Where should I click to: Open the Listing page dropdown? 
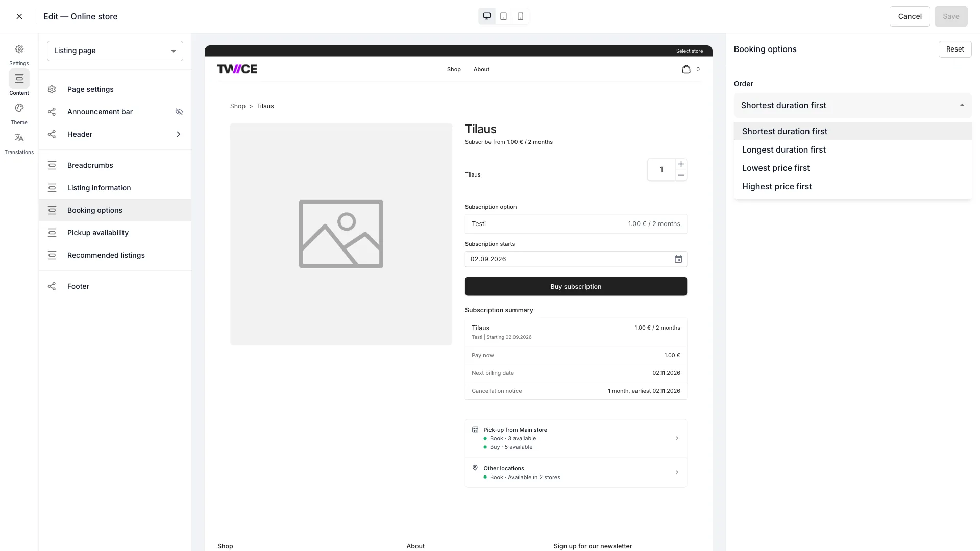[115, 51]
